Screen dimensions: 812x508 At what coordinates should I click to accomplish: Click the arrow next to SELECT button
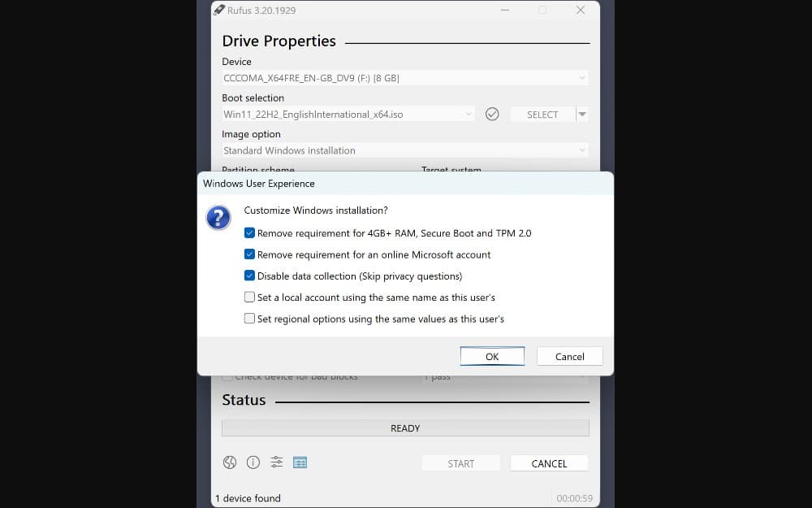582,114
